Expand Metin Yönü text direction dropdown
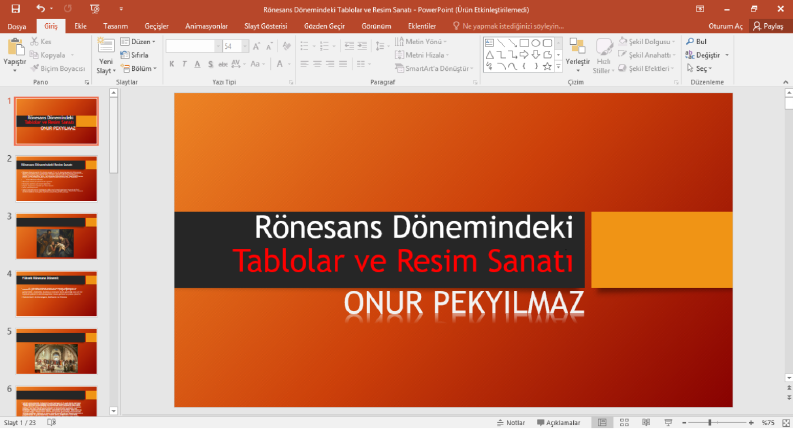This screenshot has height=446, width=793. tap(421, 41)
